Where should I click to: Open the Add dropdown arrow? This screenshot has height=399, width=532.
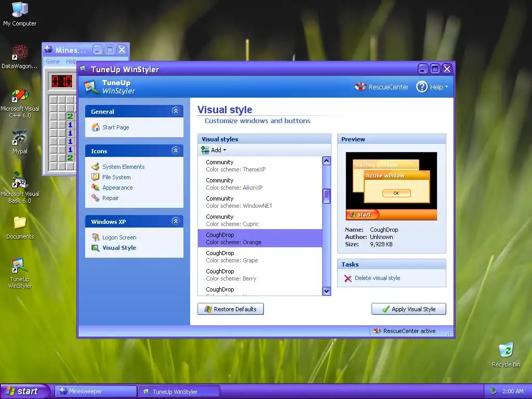pos(224,150)
